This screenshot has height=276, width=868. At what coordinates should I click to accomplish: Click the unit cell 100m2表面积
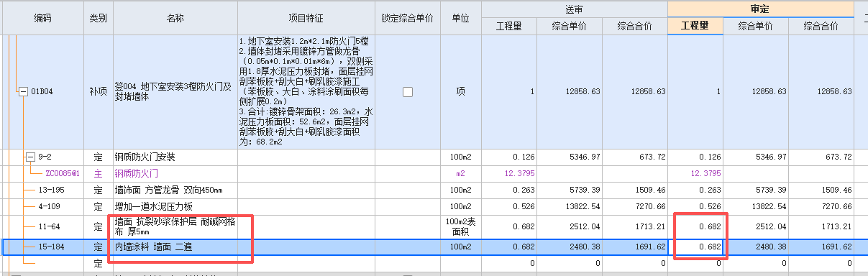461,227
